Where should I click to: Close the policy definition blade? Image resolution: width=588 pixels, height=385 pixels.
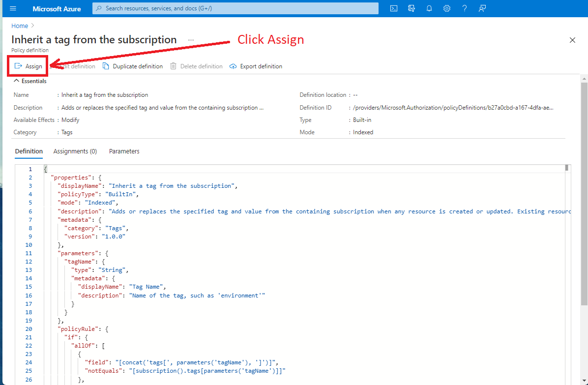click(x=572, y=40)
